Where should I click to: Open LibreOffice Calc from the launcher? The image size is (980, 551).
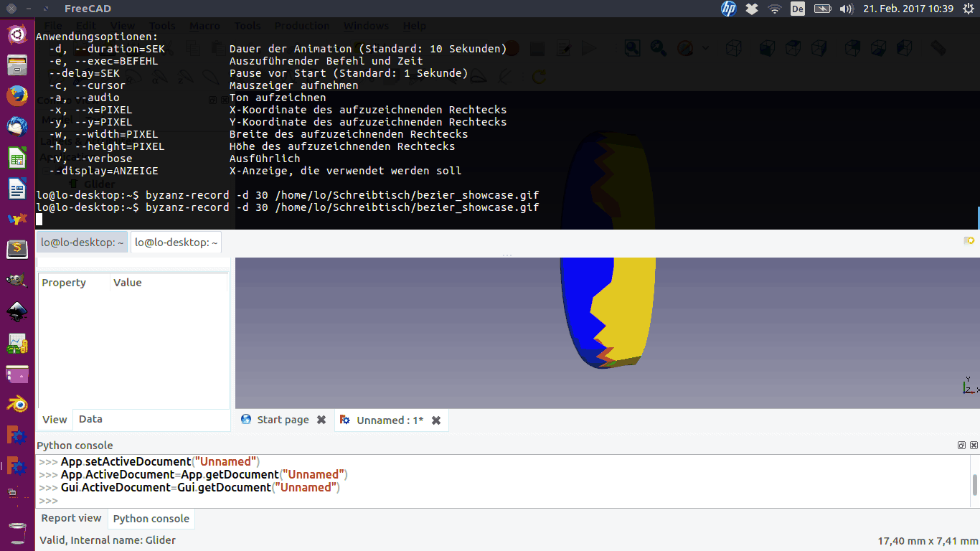[17, 158]
